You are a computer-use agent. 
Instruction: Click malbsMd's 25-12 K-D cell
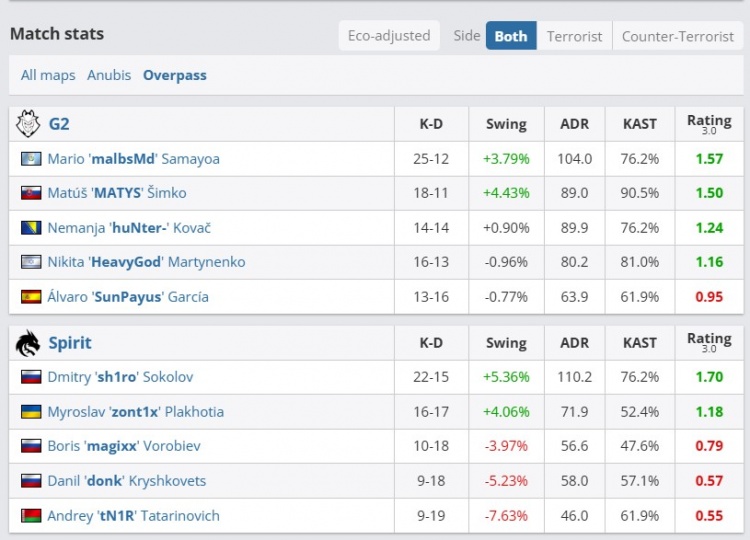[x=431, y=158]
